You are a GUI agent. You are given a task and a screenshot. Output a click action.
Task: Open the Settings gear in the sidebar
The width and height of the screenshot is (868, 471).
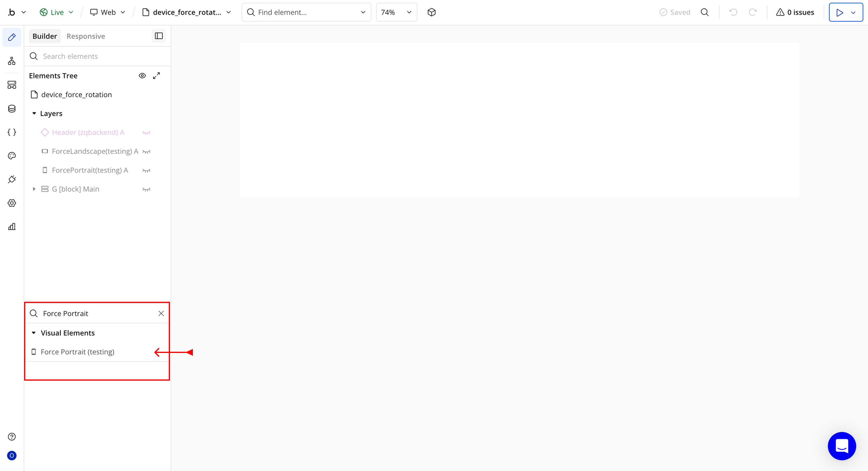tap(12, 203)
